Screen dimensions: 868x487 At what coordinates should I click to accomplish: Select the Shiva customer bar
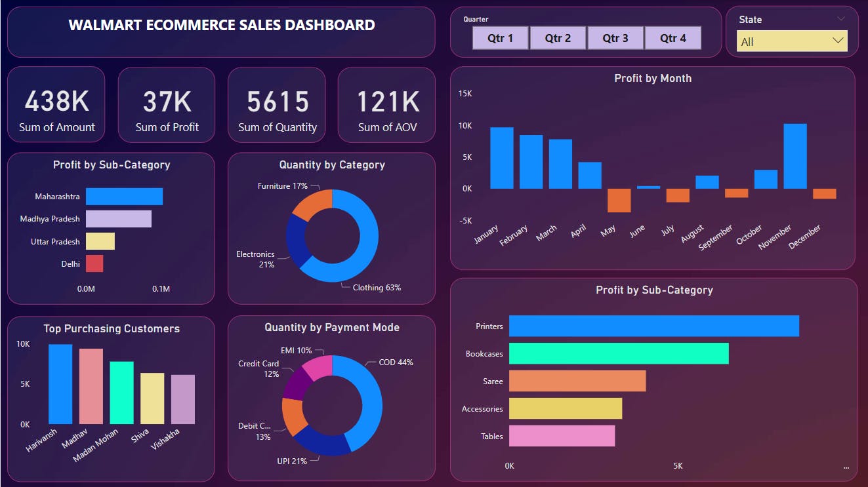click(x=152, y=399)
